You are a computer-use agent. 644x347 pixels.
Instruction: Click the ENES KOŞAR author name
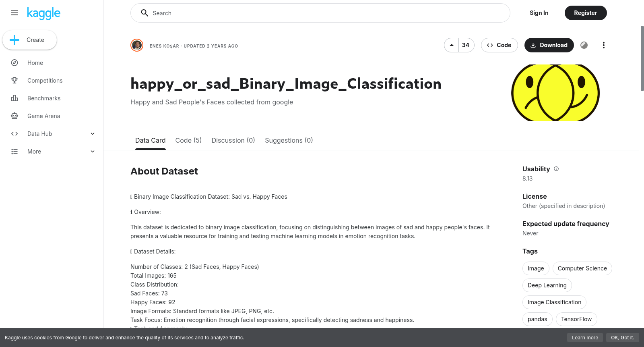pyautogui.click(x=164, y=46)
